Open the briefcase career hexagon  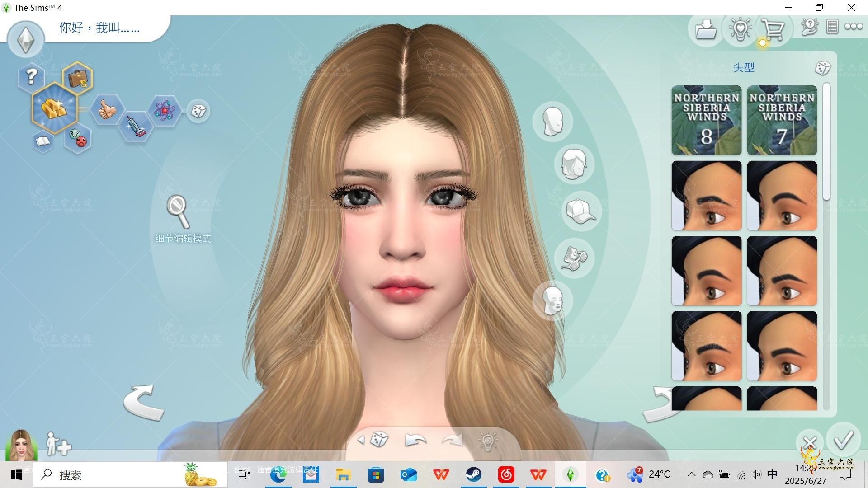coord(78,77)
